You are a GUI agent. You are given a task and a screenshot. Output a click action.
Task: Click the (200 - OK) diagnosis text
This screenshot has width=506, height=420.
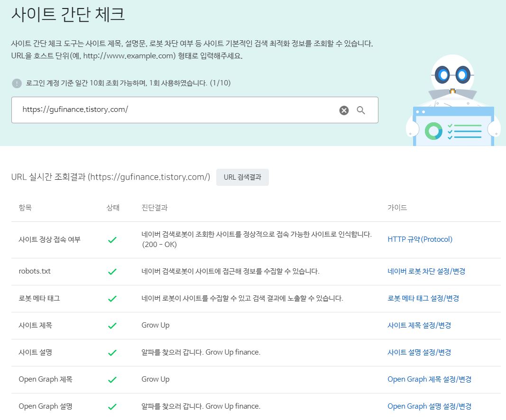click(x=159, y=245)
